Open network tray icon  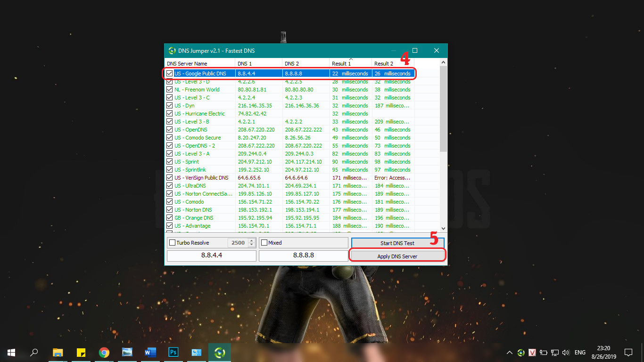point(555,352)
